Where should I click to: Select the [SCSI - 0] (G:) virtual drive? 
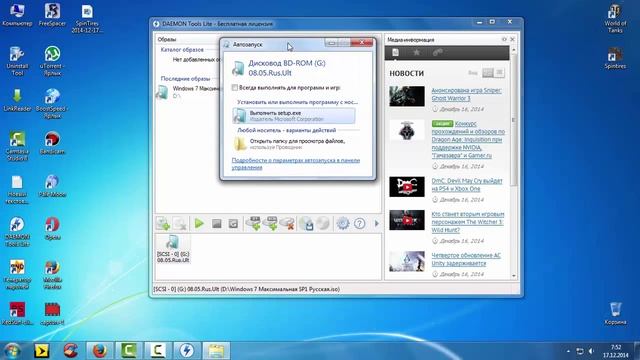[173, 249]
